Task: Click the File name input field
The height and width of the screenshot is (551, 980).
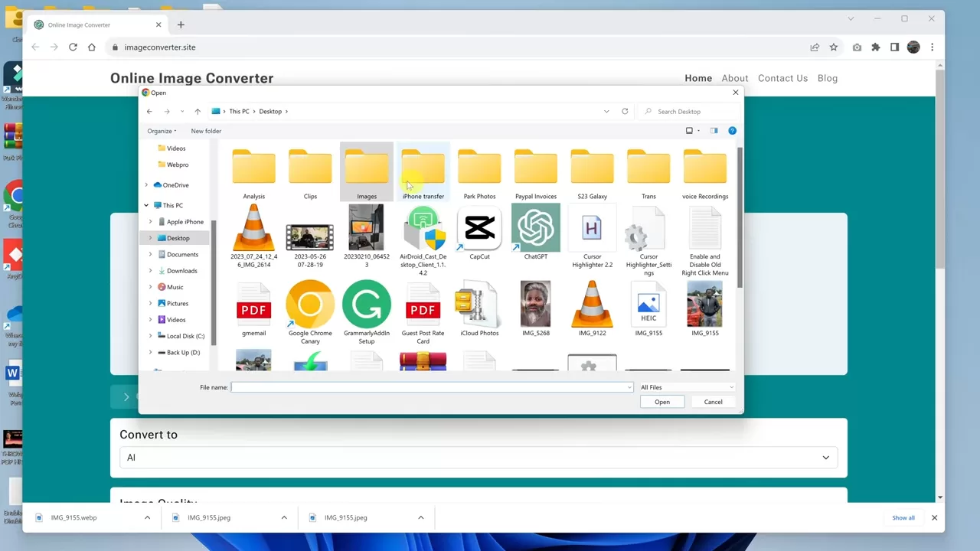Action: pos(431,387)
